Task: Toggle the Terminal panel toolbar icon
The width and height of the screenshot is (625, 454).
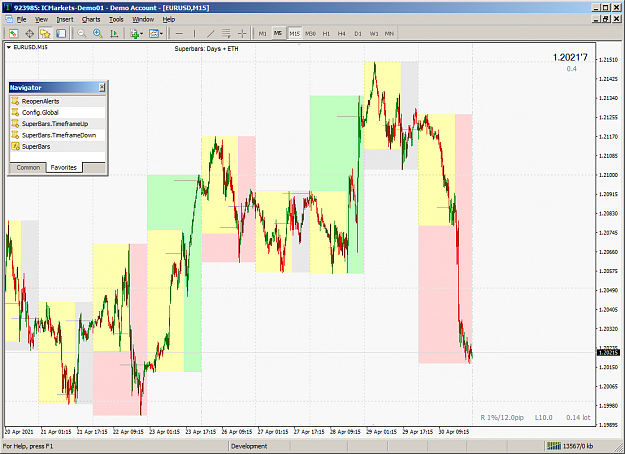Action: 61,33
